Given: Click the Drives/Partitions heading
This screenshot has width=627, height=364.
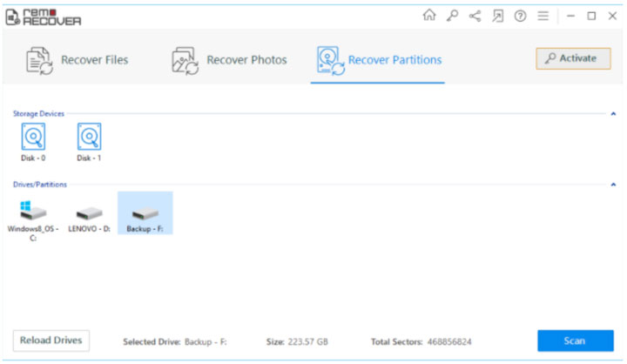Looking at the screenshot, I should click(40, 185).
